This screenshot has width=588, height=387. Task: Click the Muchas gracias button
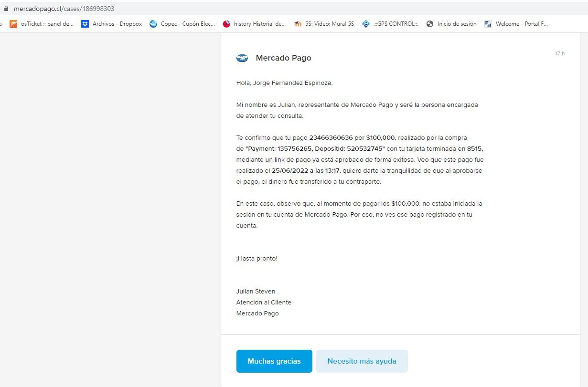click(274, 361)
